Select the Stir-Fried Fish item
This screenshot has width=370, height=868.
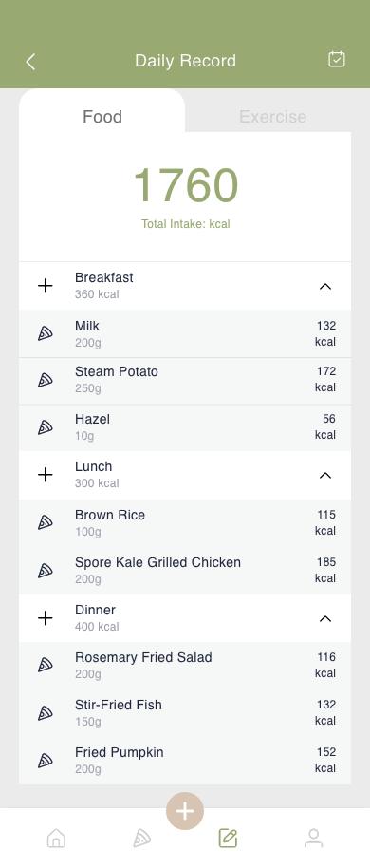185,712
